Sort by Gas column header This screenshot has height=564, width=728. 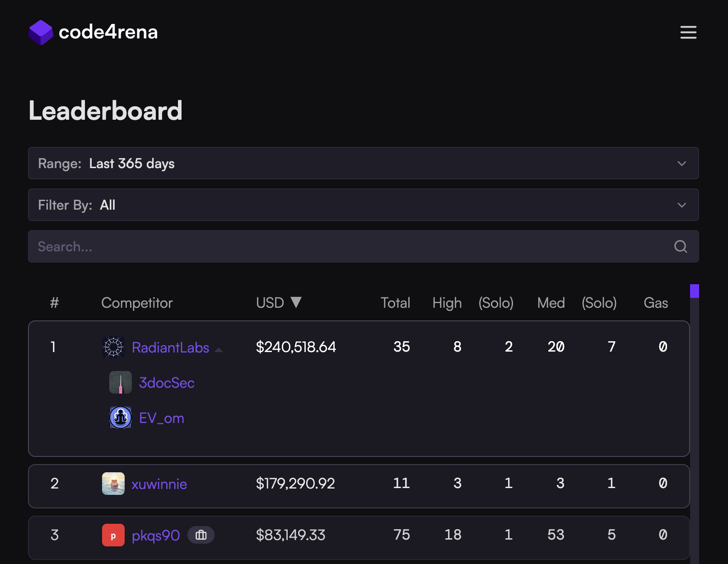[x=656, y=303]
